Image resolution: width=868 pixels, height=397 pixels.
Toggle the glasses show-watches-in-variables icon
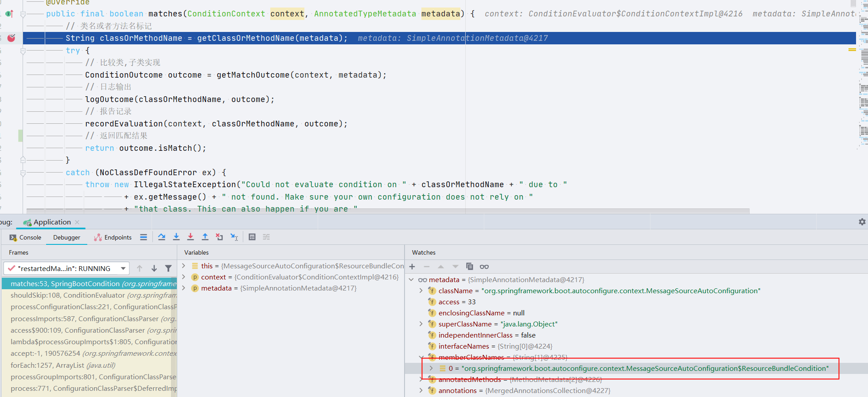484,267
